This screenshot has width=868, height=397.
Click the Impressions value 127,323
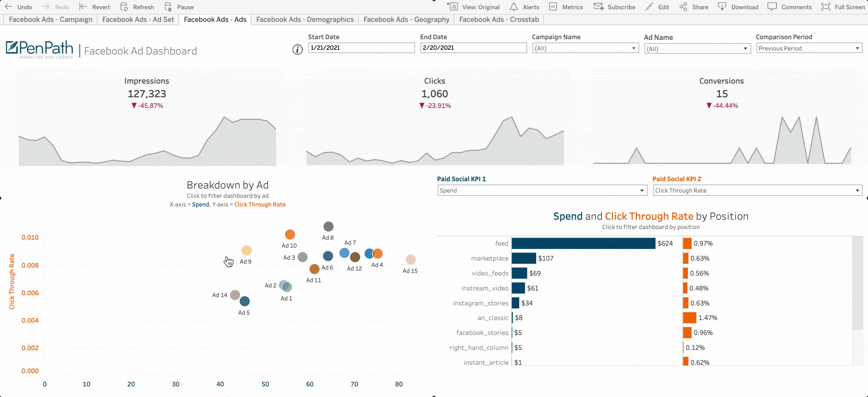point(147,94)
